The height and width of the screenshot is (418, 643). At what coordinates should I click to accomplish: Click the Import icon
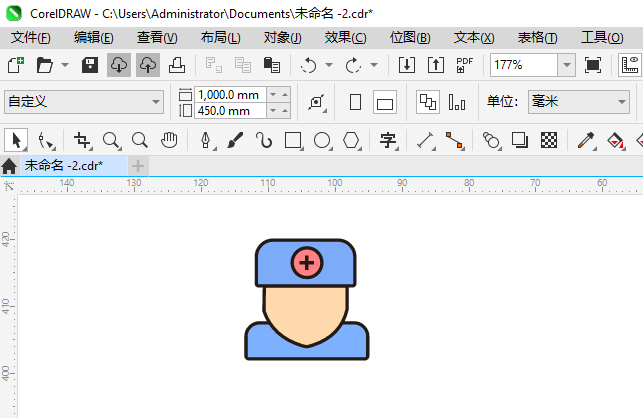(x=407, y=65)
